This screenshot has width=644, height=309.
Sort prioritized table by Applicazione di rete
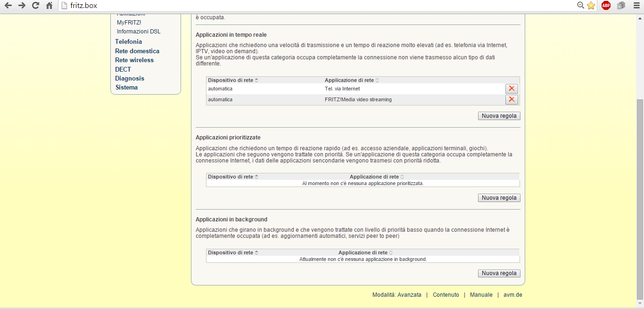click(x=377, y=177)
